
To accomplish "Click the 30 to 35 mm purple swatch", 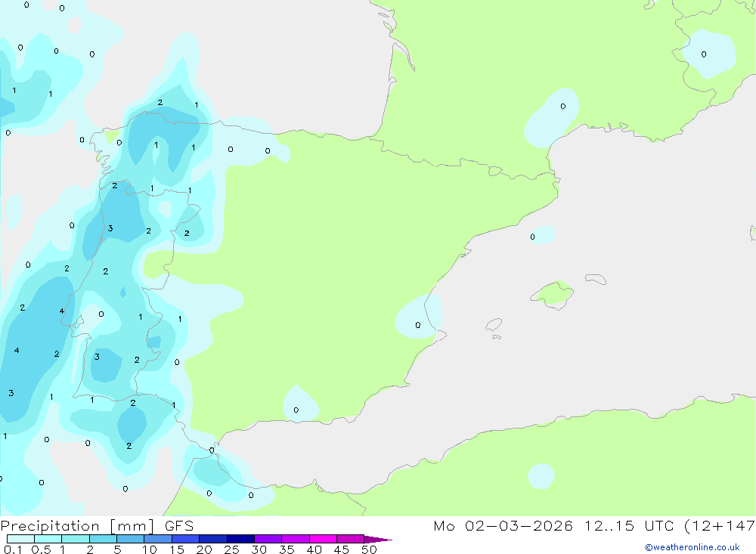I will pos(268,539).
